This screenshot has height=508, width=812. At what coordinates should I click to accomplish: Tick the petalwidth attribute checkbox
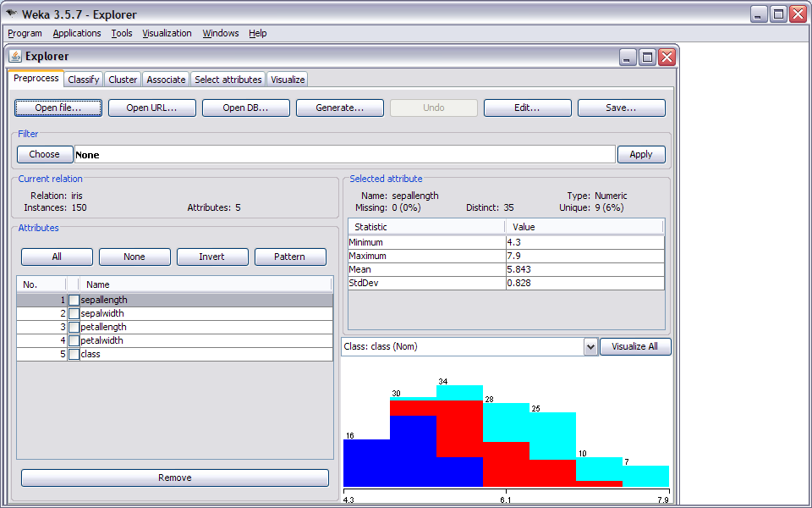[x=74, y=340]
